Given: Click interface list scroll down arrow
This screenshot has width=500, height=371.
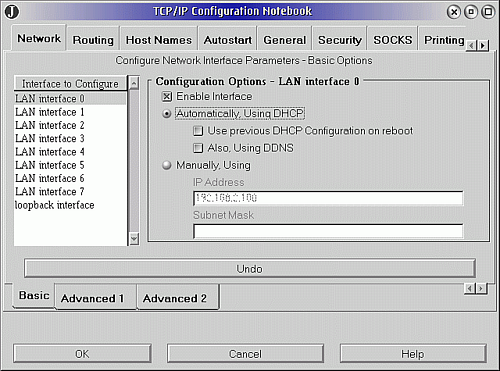Looking at the screenshot, I should pyautogui.click(x=134, y=239).
